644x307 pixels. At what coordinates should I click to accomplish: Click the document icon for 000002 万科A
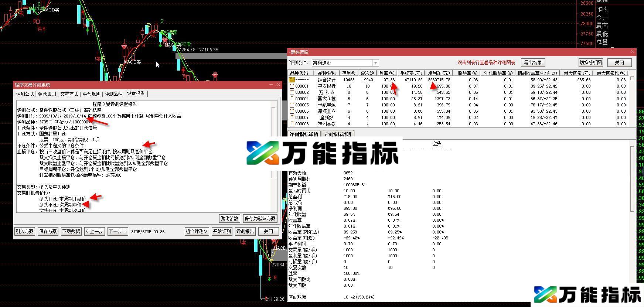[292, 92]
